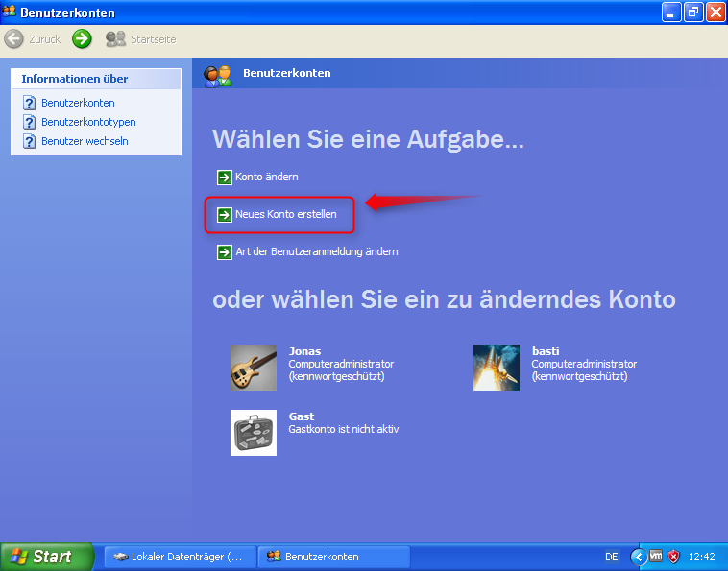Select the basti account name
728x571 pixels.
546,351
